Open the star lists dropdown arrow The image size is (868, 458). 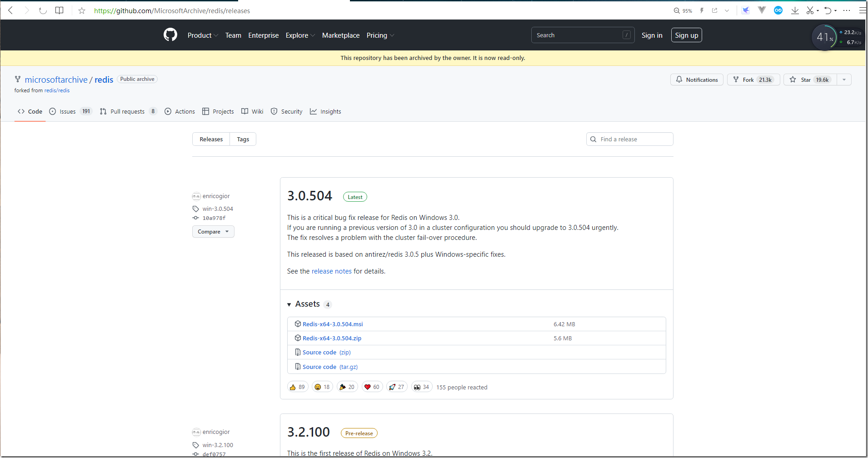(x=844, y=80)
